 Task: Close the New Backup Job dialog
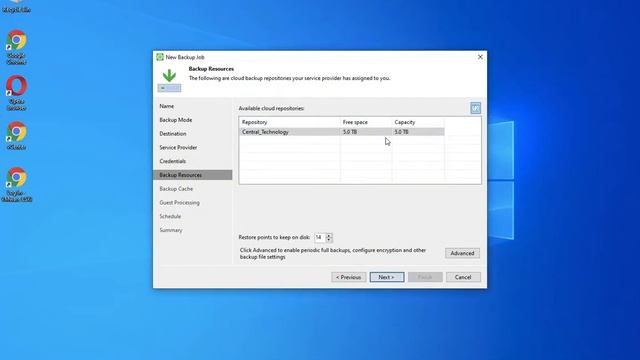(480, 57)
